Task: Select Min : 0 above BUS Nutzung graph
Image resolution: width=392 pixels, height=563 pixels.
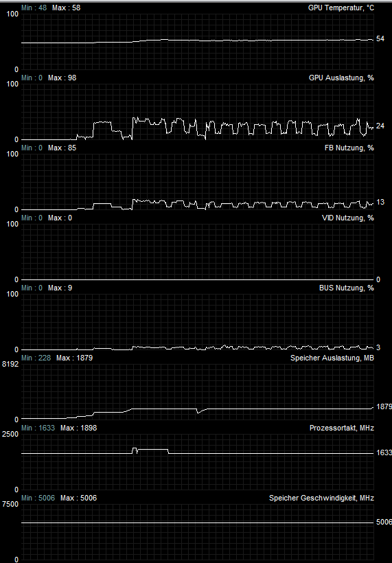Action: point(32,288)
